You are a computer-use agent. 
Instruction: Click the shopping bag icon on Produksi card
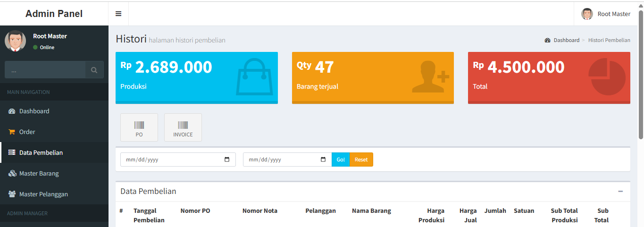254,76
